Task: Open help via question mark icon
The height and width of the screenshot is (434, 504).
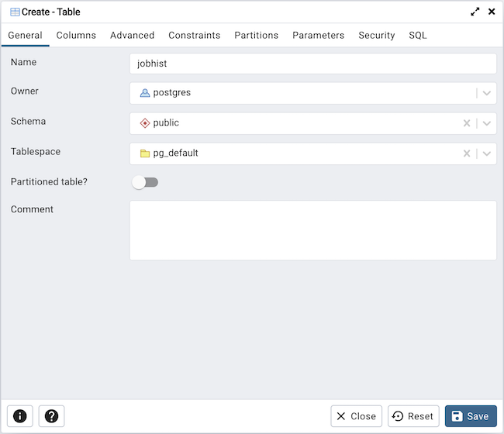Action: pos(51,416)
